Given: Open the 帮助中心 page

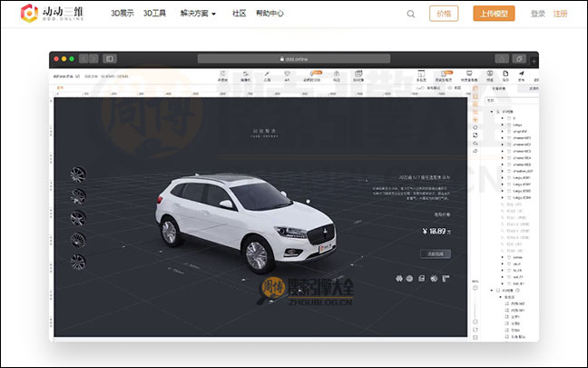Looking at the screenshot, I should pyautogui.click(x=269, y=14).
